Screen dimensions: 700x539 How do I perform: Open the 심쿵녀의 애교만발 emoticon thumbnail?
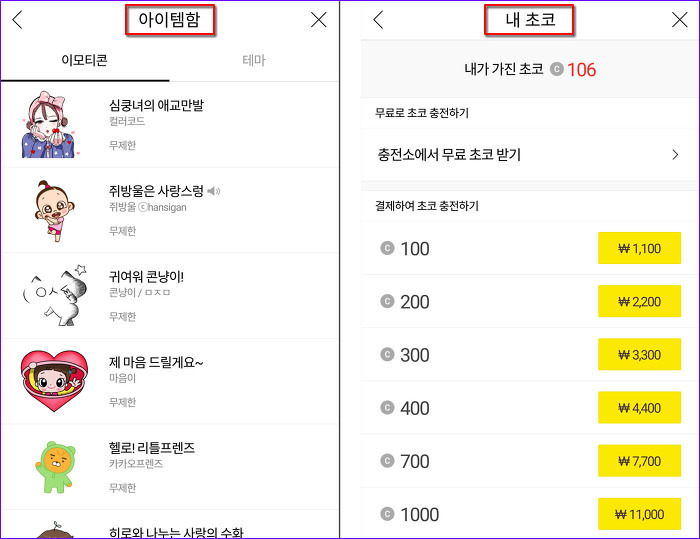(50, 125)
